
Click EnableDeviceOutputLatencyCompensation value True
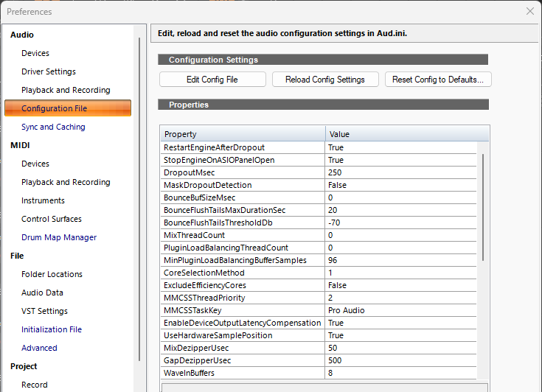[401, 323]
